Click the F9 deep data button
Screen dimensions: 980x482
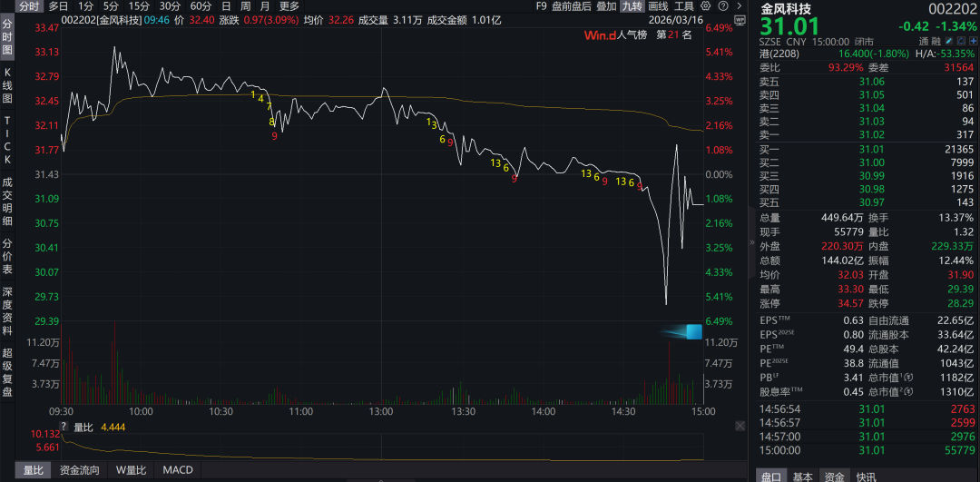pos(541,6)
